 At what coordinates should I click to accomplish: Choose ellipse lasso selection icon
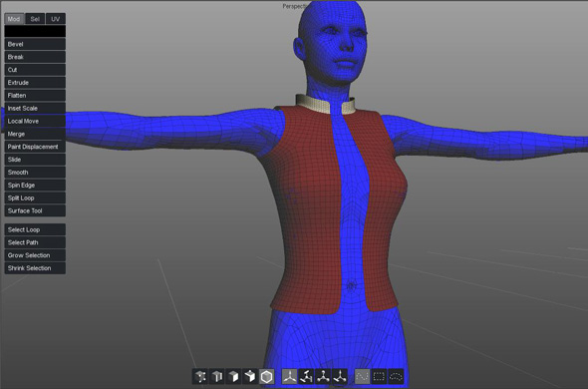pos(396,376)
